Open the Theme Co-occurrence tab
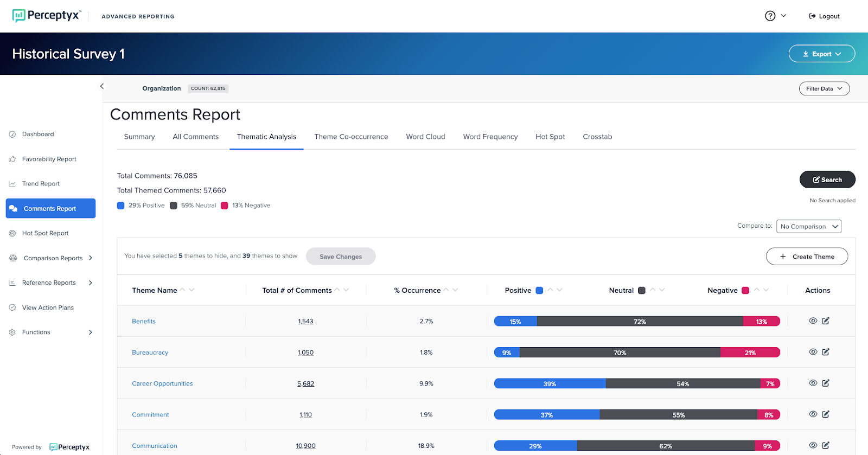Viewport: 868px width, 455px height. [351, 137]
